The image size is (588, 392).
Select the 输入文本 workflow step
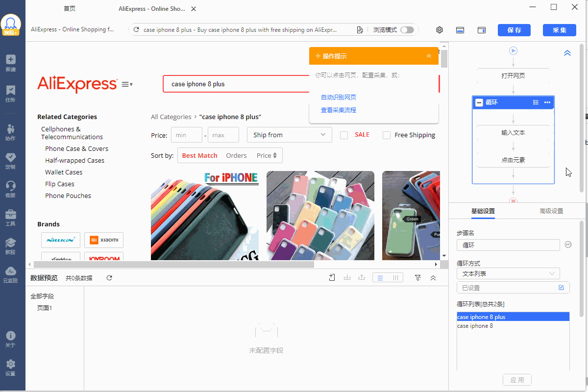pos(513,133)
